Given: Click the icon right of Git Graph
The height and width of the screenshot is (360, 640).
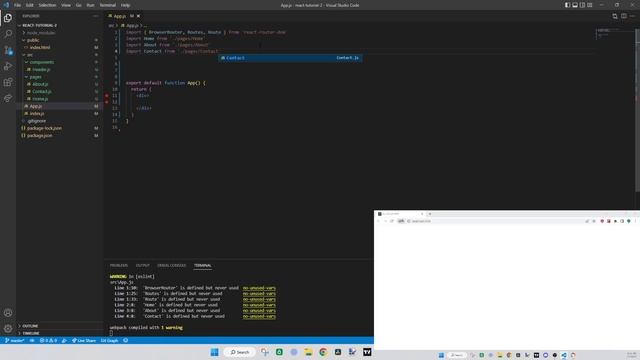Looking at the screenshot, I should (x=126, y=340).
